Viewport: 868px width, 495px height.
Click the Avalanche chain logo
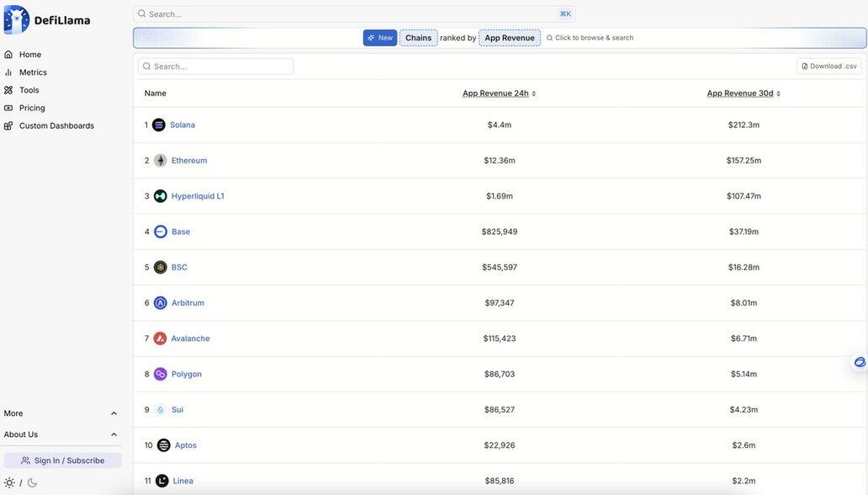click(160, 338)
